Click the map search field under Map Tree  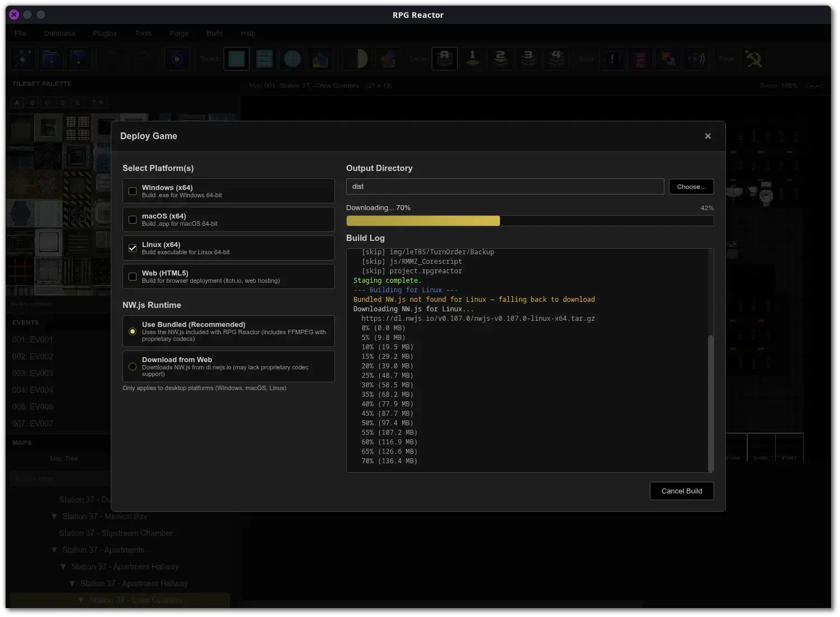coord(60,478)
